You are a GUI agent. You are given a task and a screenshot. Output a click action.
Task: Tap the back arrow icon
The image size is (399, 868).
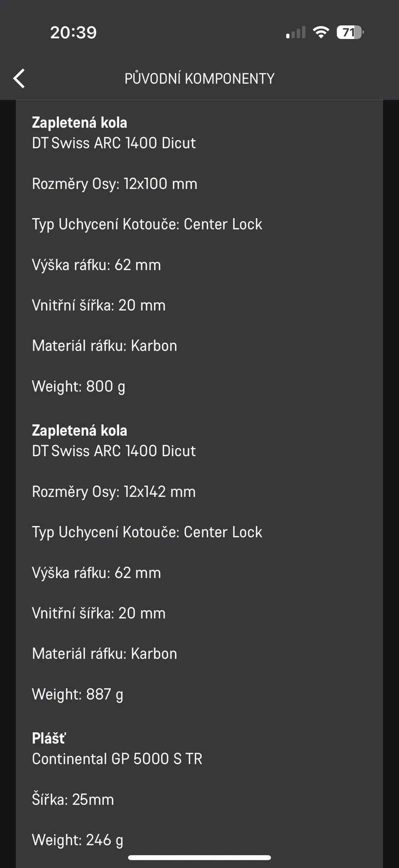[x=19, y=78]
